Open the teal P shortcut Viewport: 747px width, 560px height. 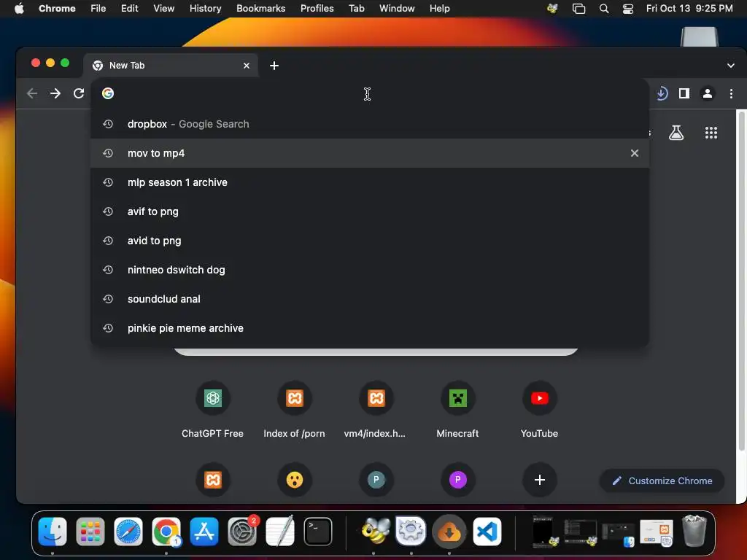tap(376, 480)
